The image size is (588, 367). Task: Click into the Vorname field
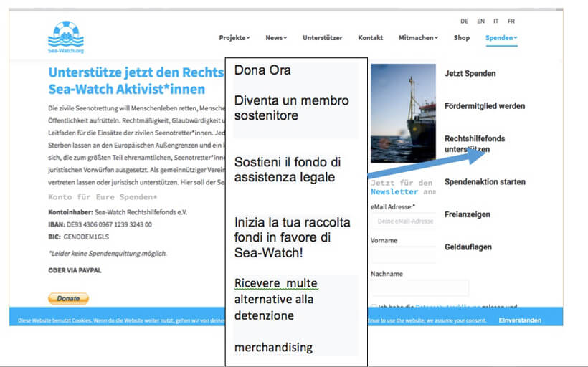(x=404, y=255)
